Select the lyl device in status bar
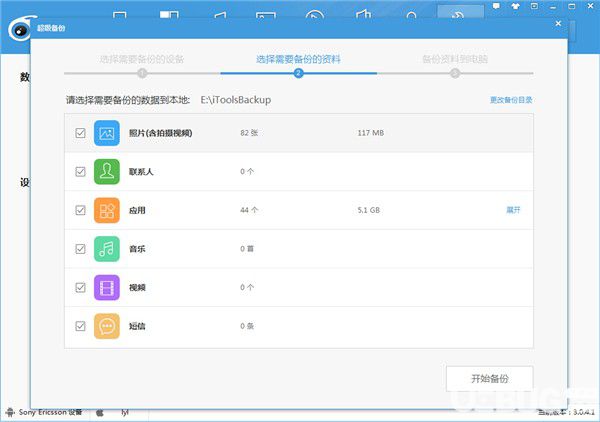This screenshot has height=422, width=600. pos(125,412)
